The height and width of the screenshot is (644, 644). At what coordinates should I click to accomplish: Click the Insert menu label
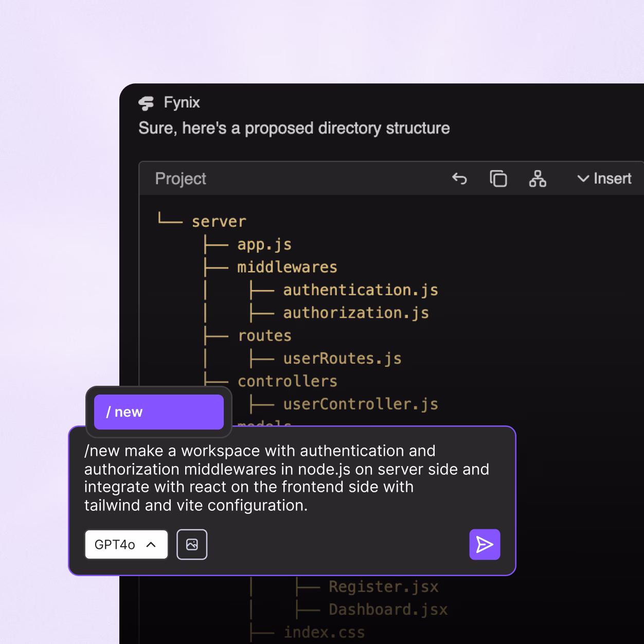pyautogui.click(x=613, y=178)
